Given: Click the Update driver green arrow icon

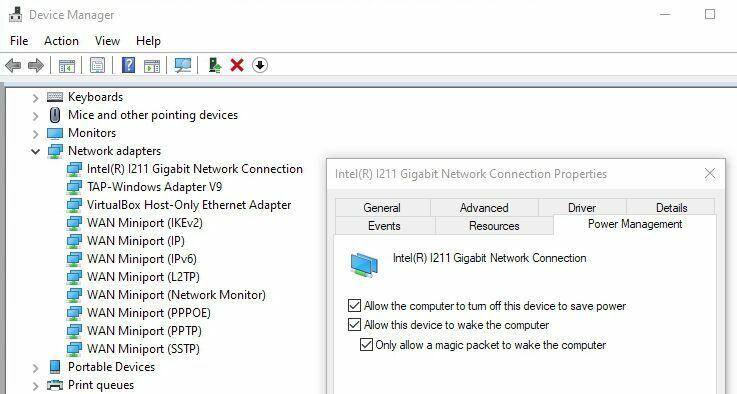Looking at the screenshot, I should tap(215, 65).
